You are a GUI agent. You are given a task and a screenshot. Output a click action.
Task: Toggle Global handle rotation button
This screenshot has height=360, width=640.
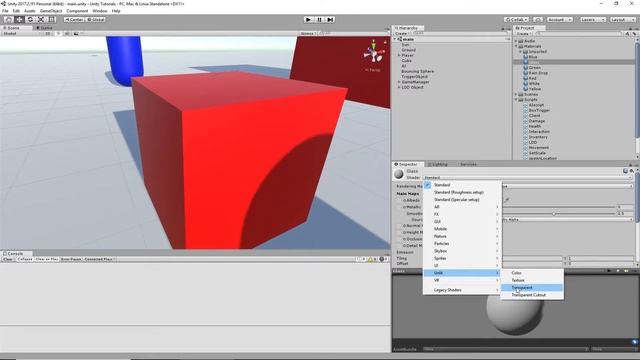pyautogui.click(x=96, y=19)
